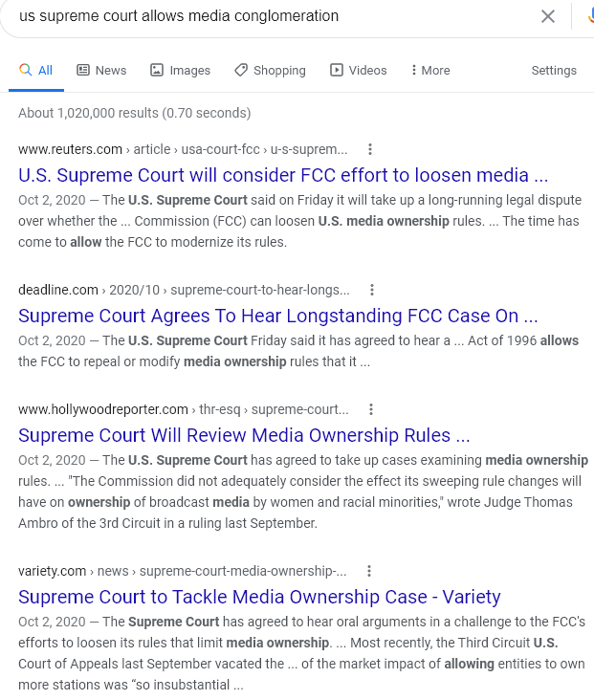This screenshot has width=594, height=700.
Task: Open the Settings dropdown
Action: pyautogui.click(x=554, y=70)
